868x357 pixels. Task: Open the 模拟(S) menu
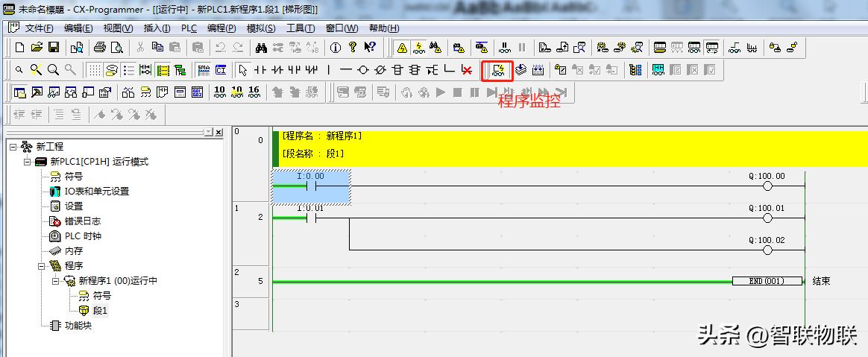pyautogui.click(x=261, y=28)
